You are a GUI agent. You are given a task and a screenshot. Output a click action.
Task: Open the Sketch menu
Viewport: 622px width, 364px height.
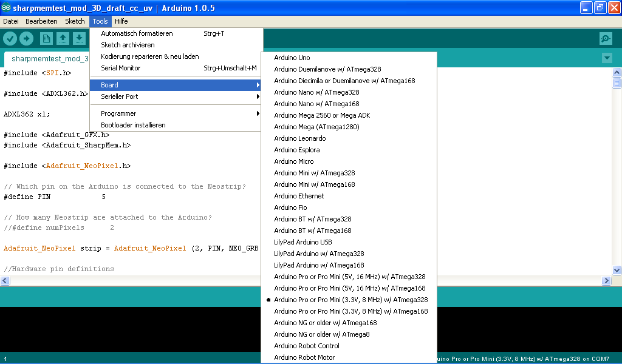(x=75, y=21)
